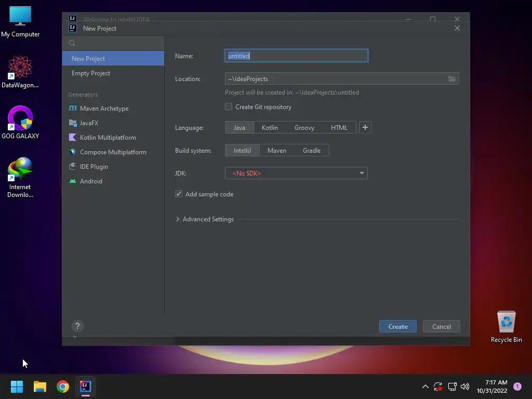Open notification center badge
The width and height of the screenshot is (532, 399).
pyautogui.click(x=517, y=387)
